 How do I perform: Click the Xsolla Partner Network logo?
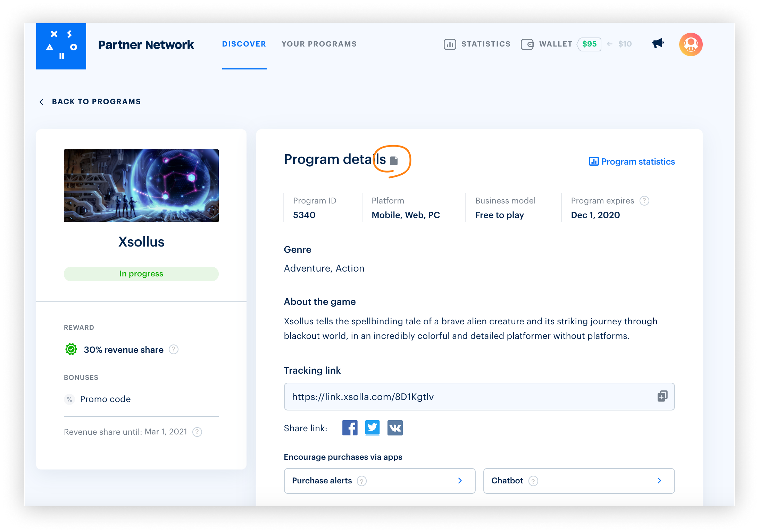coord(61,46)
